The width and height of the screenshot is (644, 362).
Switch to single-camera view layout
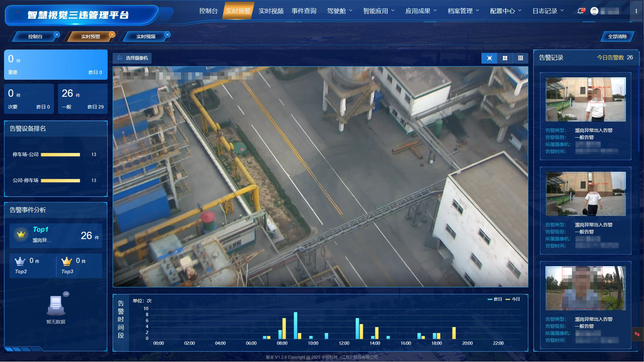489,58
